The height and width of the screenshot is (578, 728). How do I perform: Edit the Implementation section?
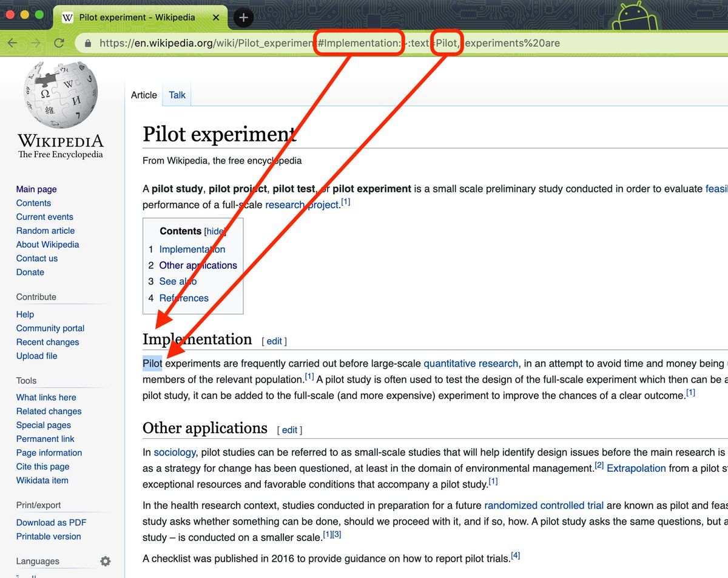274,341
